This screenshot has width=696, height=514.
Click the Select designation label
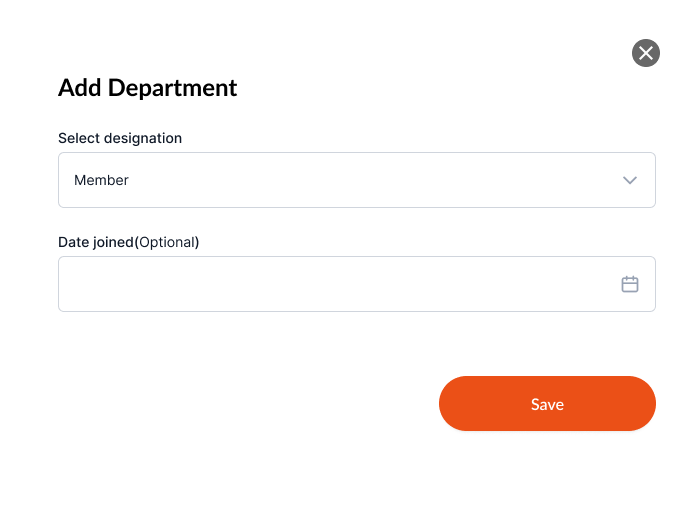(x=120, y=138)
